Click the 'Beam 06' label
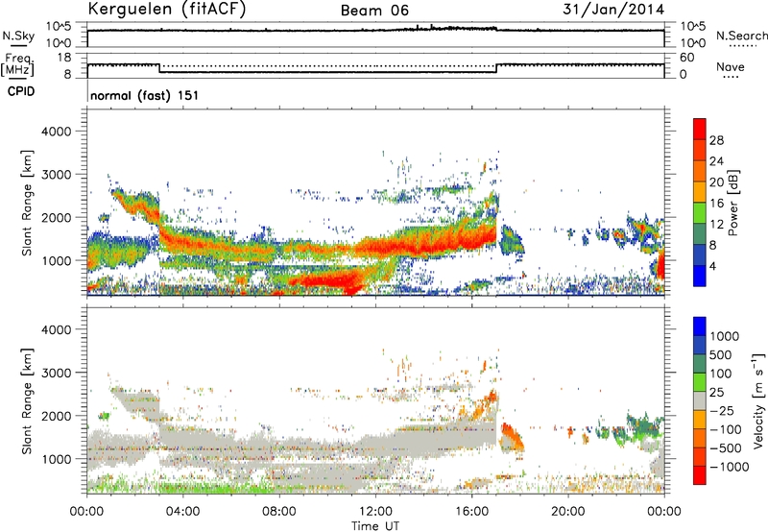This screenshot has height=532, width=768. (374, 11)
